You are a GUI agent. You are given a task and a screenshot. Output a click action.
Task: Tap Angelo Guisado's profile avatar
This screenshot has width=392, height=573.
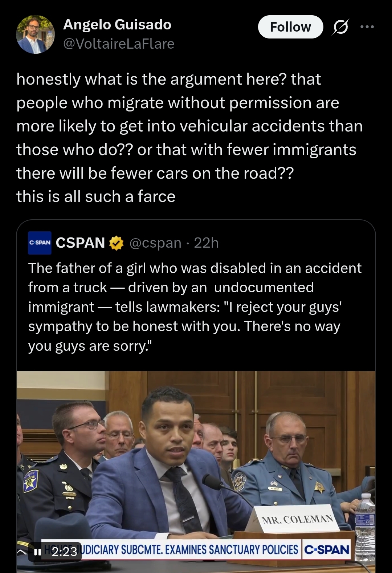[x=35, y=34]
